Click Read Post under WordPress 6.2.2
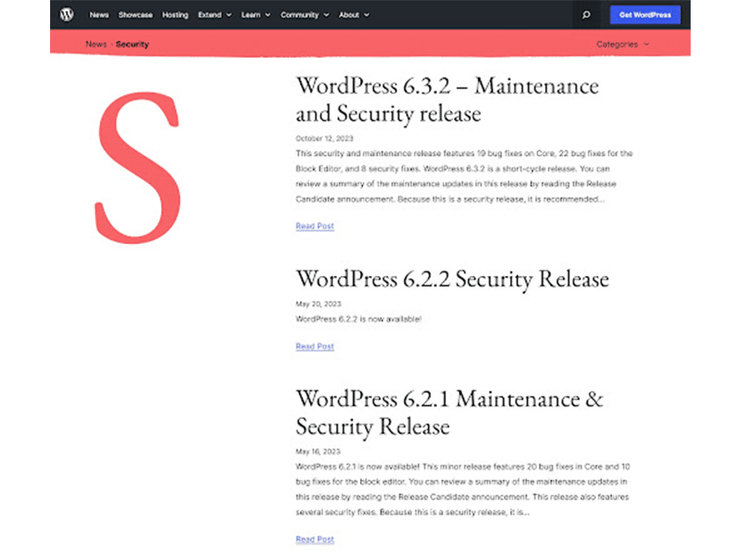This screenshot has height=560, width=730. click(x=315, y=347)
